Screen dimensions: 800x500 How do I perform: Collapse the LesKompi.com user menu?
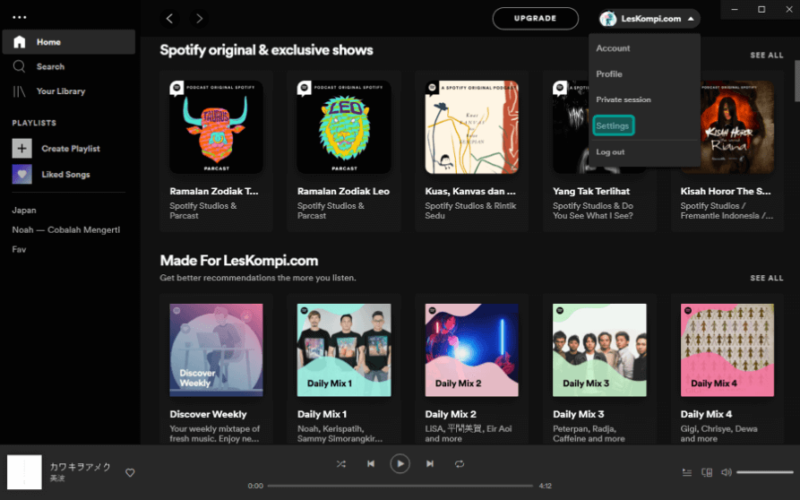coord(649,19)
